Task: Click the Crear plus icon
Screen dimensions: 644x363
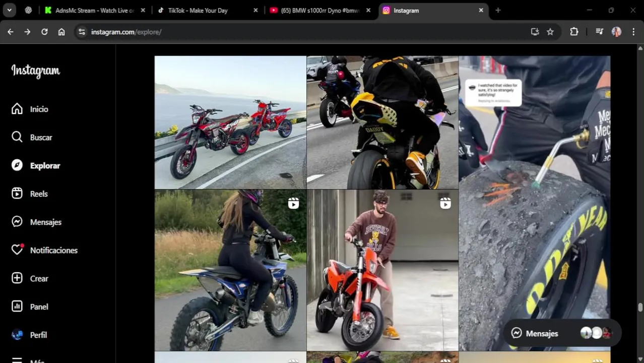Action: click(17, 278)
